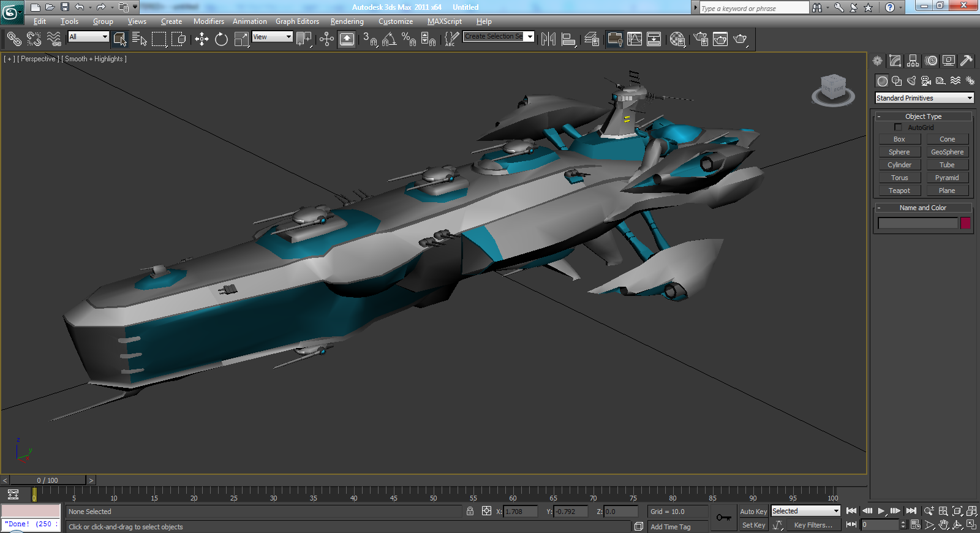Click Bind to Space Warp icon

54,39
